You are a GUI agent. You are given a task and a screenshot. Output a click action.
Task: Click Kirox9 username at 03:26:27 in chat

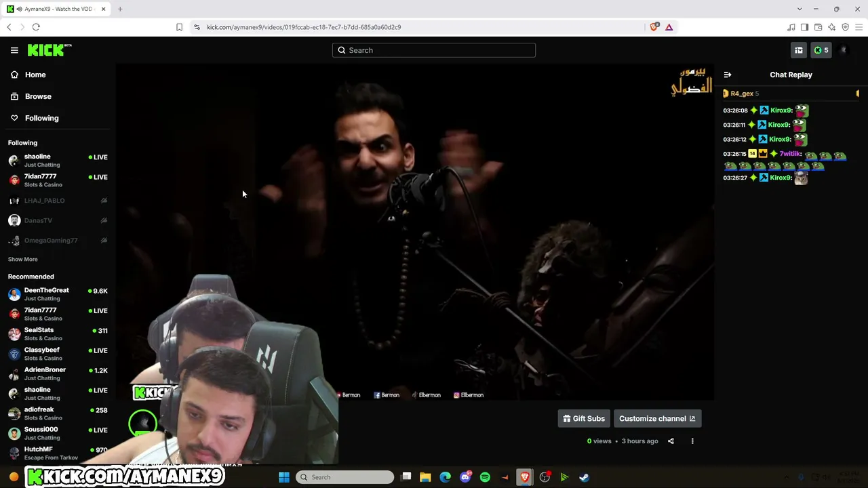(781, 178)
